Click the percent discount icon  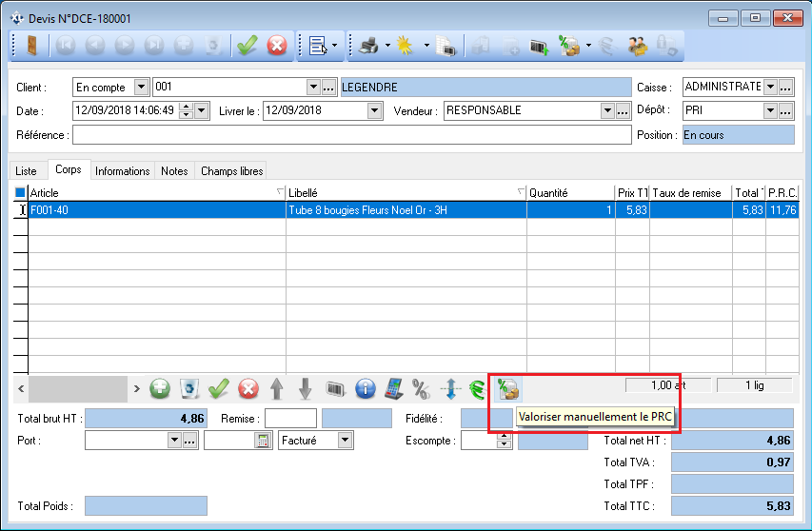(x=421, y=388)
